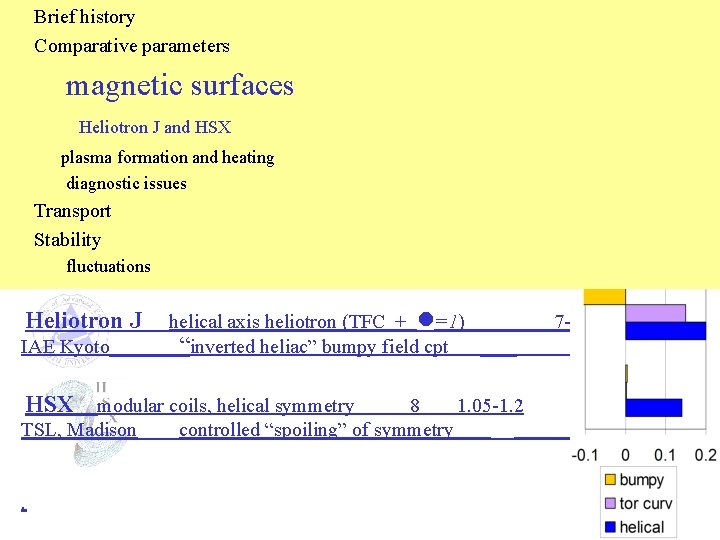Click 'modular coils, helical symmetry' link
The width and height of the screenshot is (720, 540).
225,405
